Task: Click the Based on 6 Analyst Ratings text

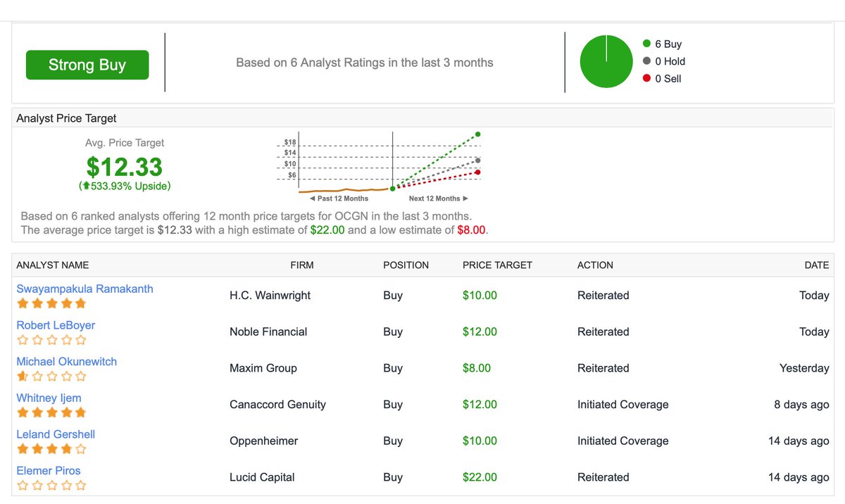Action: 365,63
